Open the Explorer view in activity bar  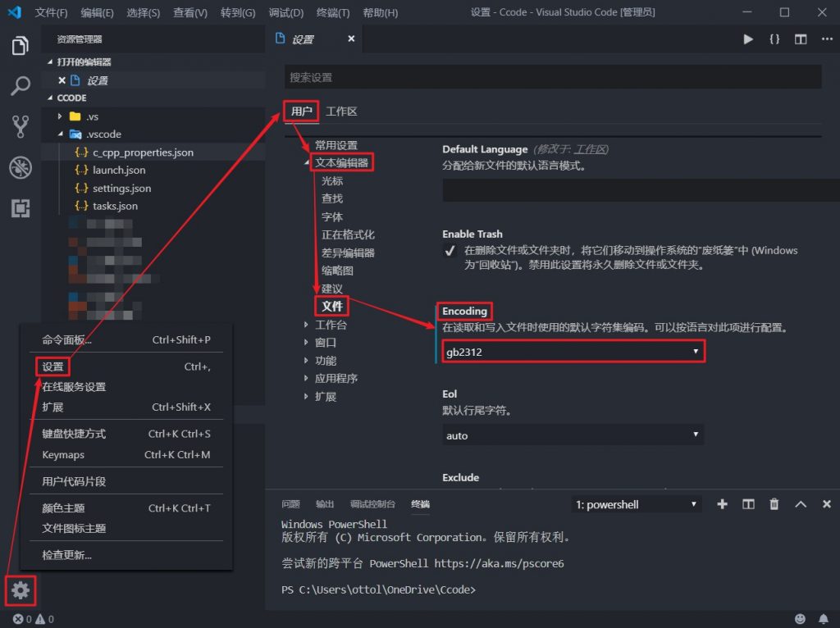pyautogui.click(x=20, y=46)
